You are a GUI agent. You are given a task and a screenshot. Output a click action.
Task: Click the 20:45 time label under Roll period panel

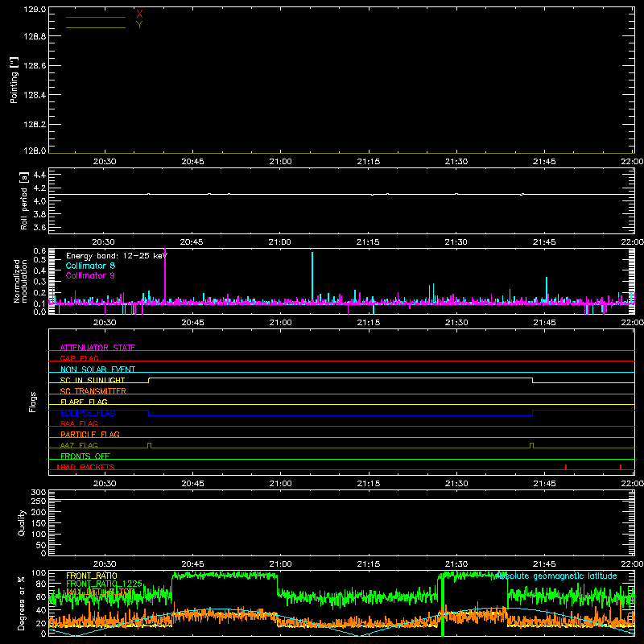click(x=192, y=242)
